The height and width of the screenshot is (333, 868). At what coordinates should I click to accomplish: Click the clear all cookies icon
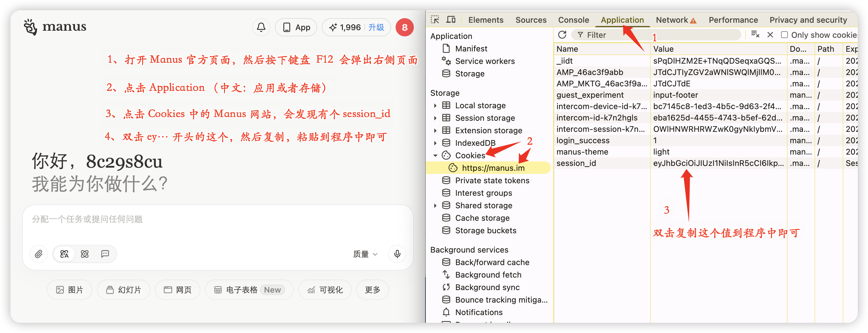coord(755,35)
